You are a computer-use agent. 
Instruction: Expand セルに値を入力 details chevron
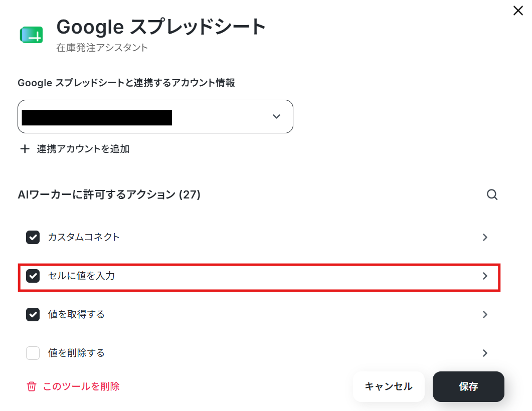click(485, 276)
